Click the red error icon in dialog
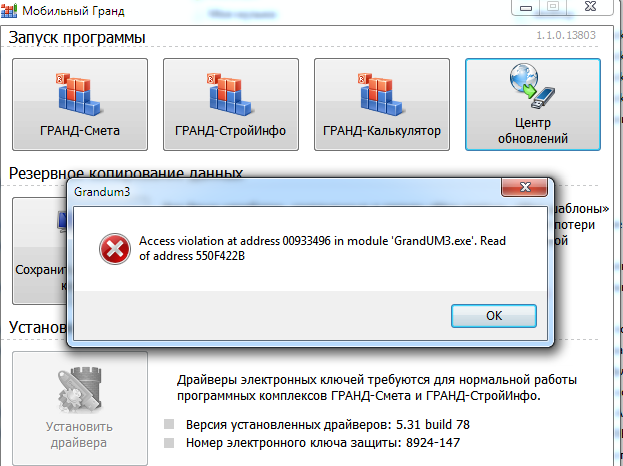This screenshot has width=623, height=466. (115, 249)
